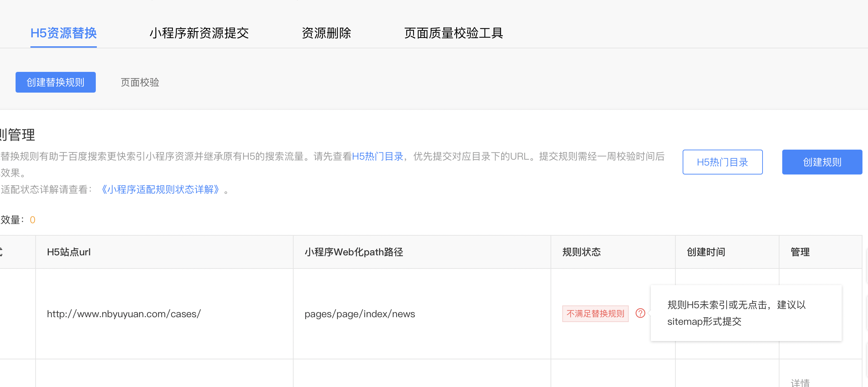Image resolution: width=868 pixels, height=387 pixels.
Task: Click the 创建时间 column header
Action: pyautogui.click(x=706, y=252)
